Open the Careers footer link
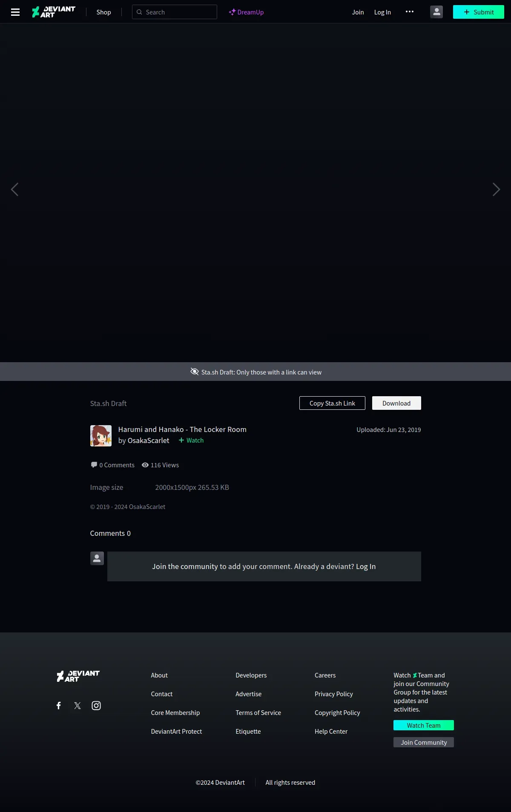Screen dimensions: 511x812 click(325, 675)
